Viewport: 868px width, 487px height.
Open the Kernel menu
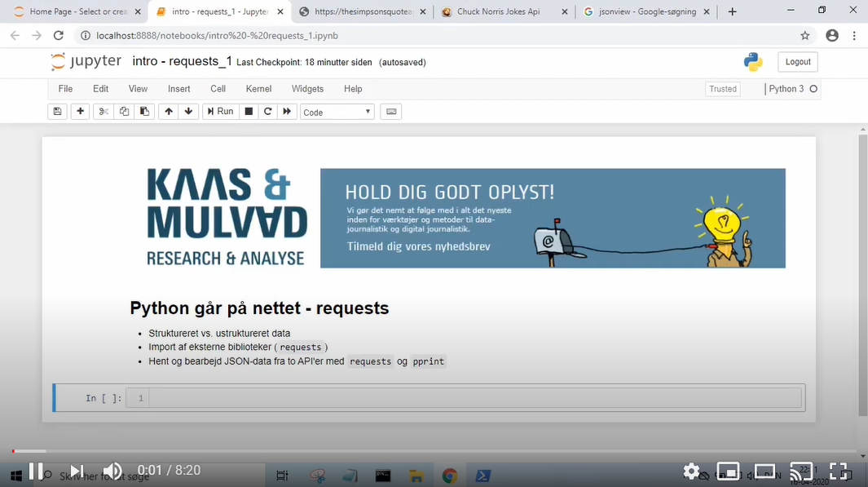(x=258, y=89)
